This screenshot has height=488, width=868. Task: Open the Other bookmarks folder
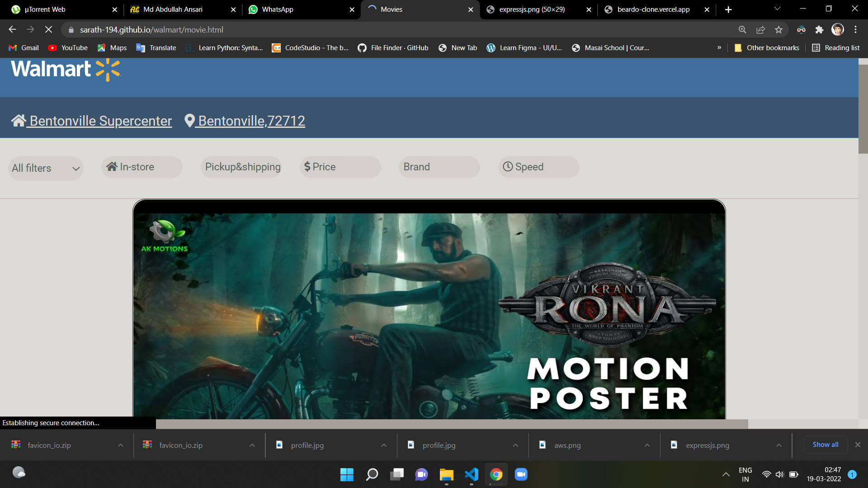click(x=767, y=48)
